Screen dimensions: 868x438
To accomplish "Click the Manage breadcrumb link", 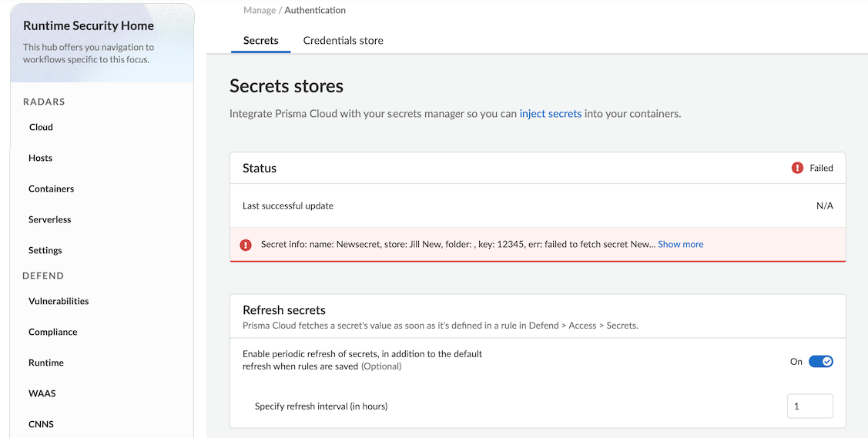I will (260, 11).
